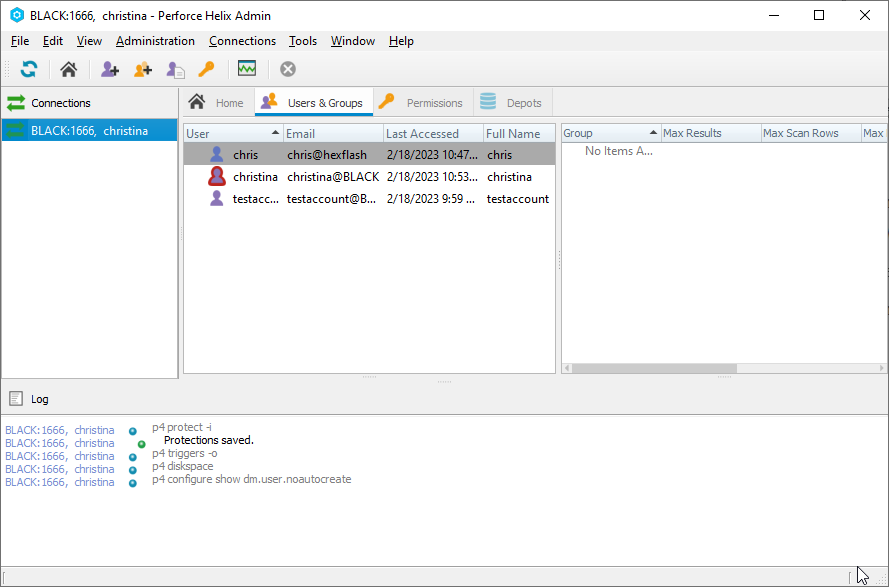The image size is (889, 587).
Task: Open the File menu
Action: (20, 41)
